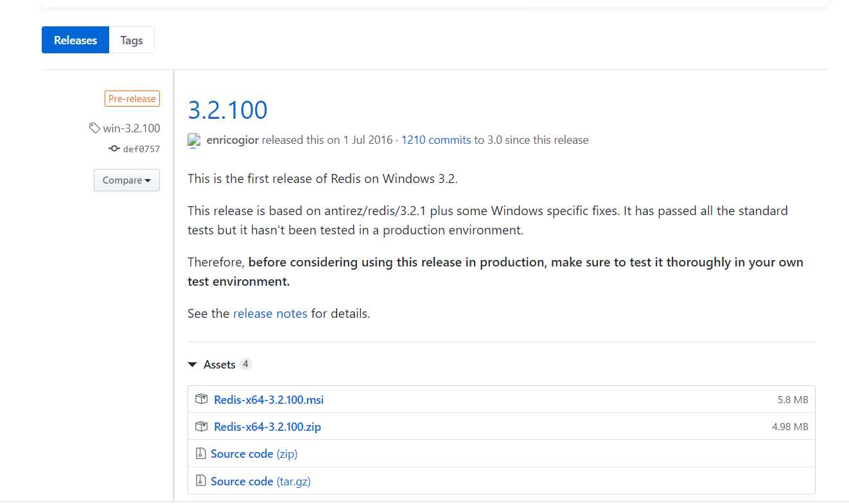Click the package icon beside Redis-x64-3.2.100.zip
This screenshot has height=504, width=849.
pos(202,426)
